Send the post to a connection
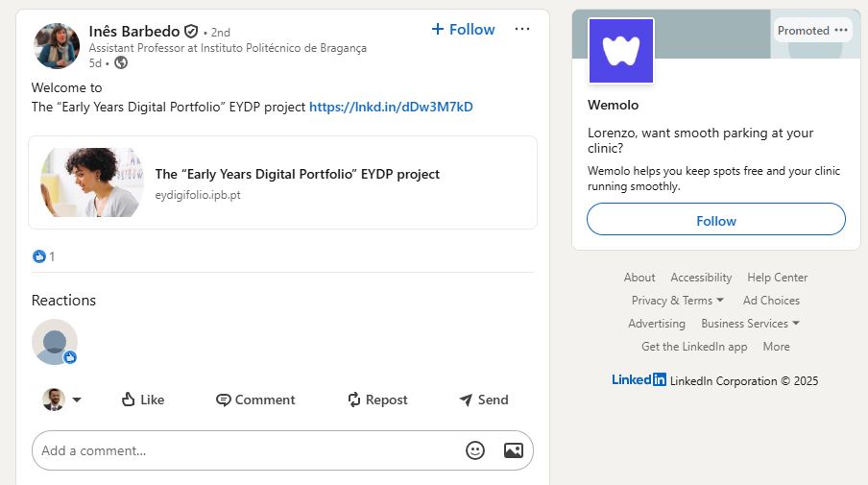The width and height of the screenshot is (868, 485). point(483,400)
